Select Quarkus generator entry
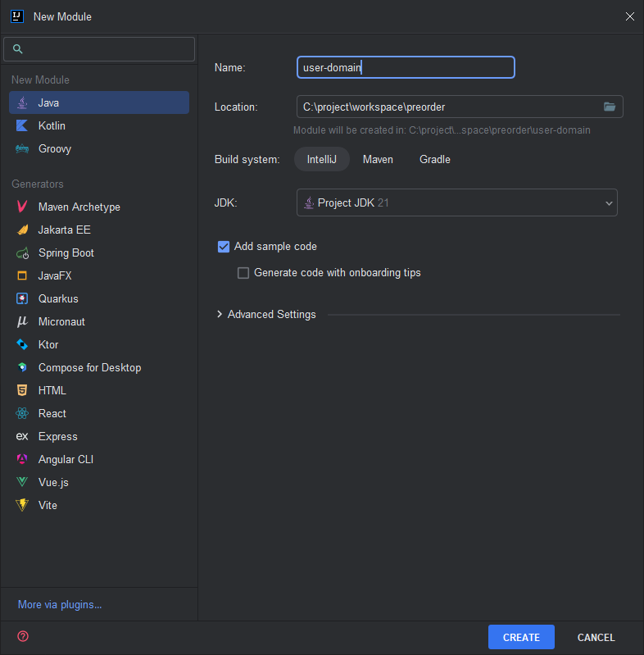The width and height of the screenshot is (644, 655). (99, 298)
